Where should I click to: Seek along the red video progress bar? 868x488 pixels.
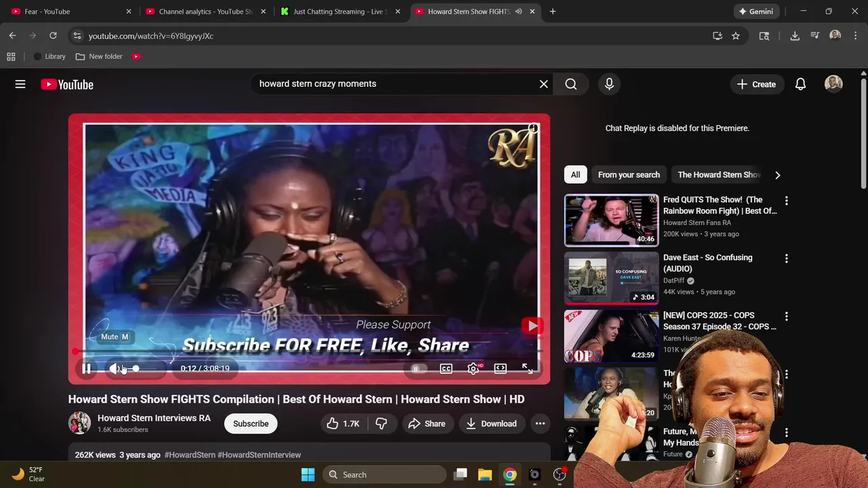coord(309,352)
